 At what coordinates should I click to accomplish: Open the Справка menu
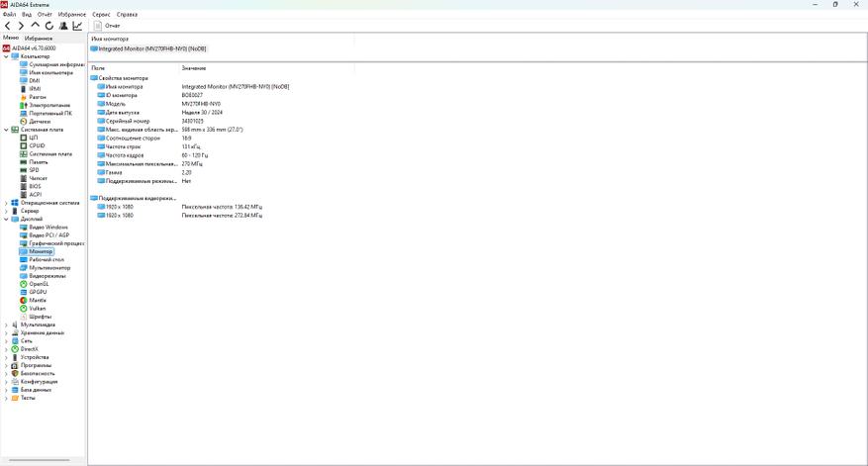tap(128, 15)
